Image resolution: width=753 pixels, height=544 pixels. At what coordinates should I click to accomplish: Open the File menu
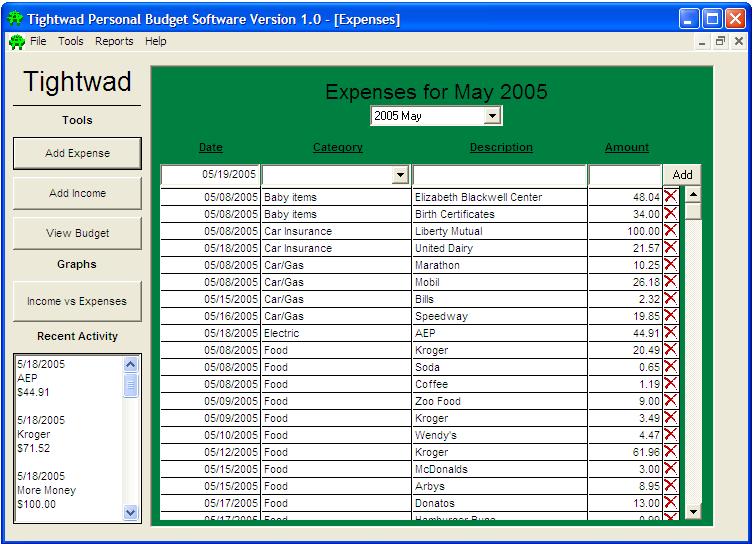click(38, 42)
